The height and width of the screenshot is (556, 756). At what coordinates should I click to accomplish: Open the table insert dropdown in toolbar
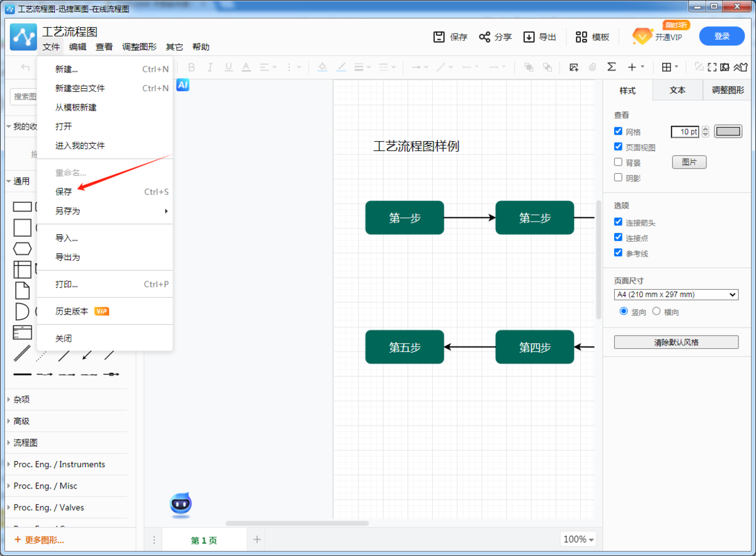coord(670,67)
